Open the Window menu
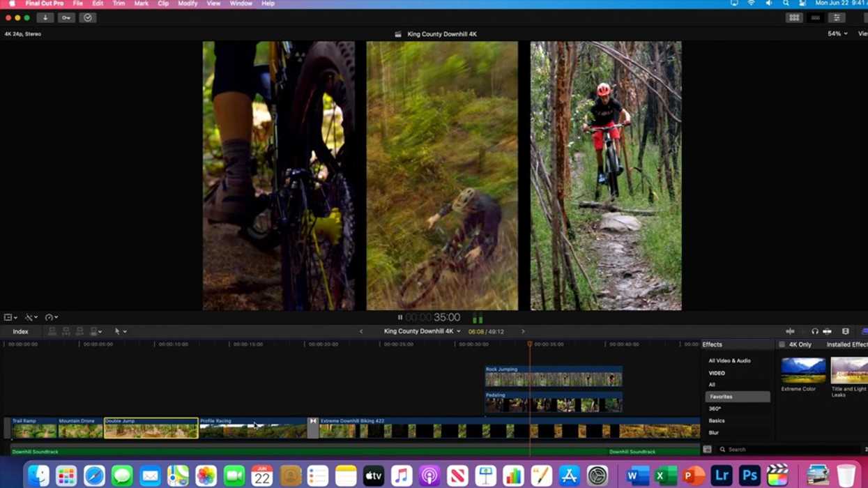Screen dimensions: 868x488 click(241, 3)
